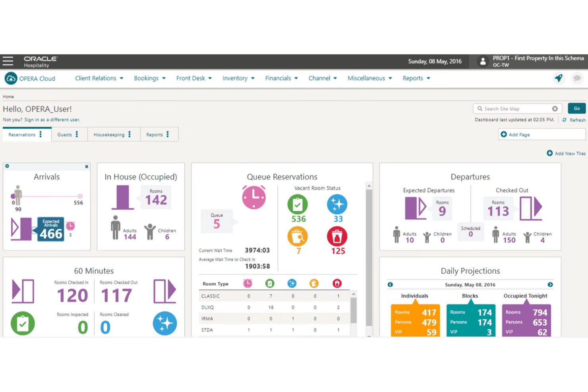588x392 pixels.
Task: Close the Arrivals tile
Action: click(87, 166)
